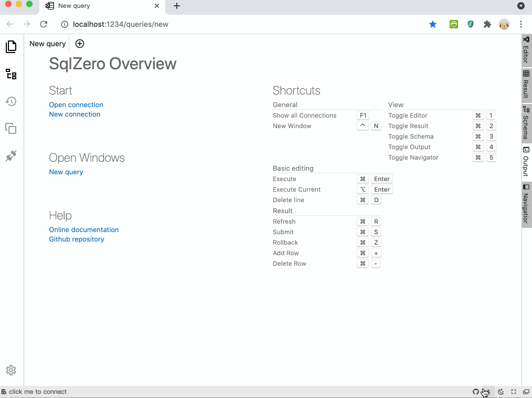Open Chrome's three-dot browser menu
The image size is (532, 398).
point(521,24)
